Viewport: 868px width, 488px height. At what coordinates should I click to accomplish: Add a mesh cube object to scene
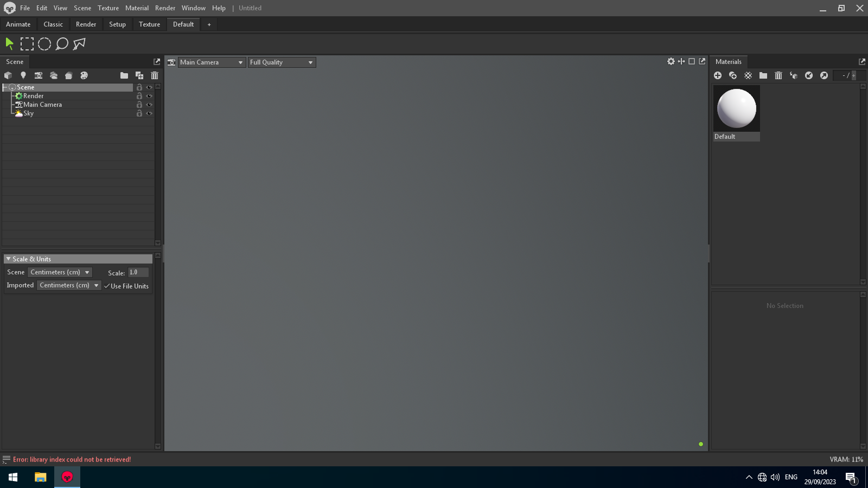pyautogui.click(x=8, y=75)
